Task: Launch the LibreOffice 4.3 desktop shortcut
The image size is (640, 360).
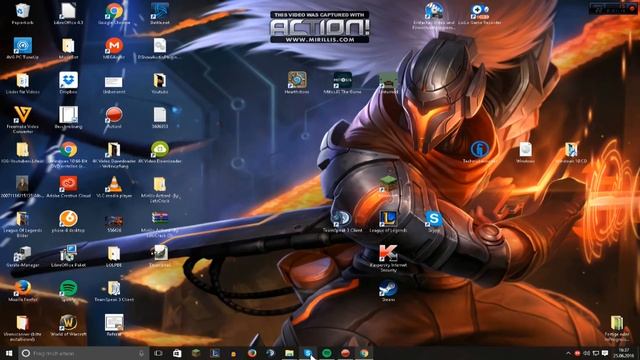Action: (x=68, y=14)
